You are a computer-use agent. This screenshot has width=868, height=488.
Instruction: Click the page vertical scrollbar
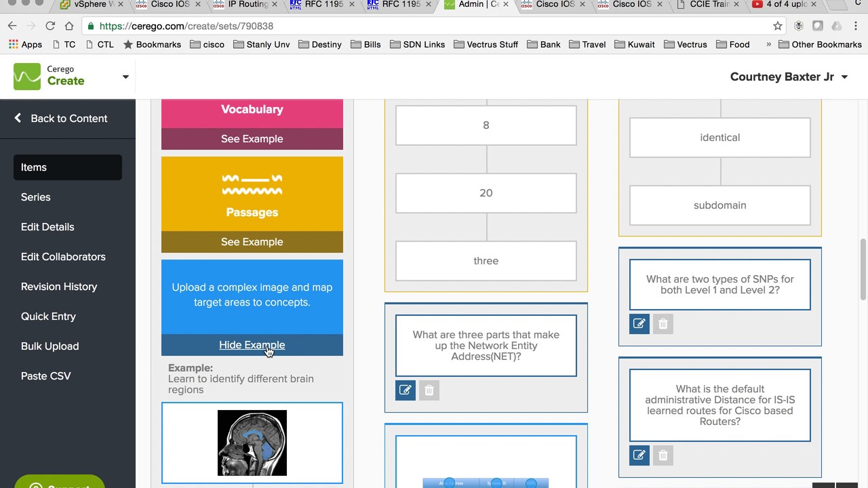[x=863, y=269]
